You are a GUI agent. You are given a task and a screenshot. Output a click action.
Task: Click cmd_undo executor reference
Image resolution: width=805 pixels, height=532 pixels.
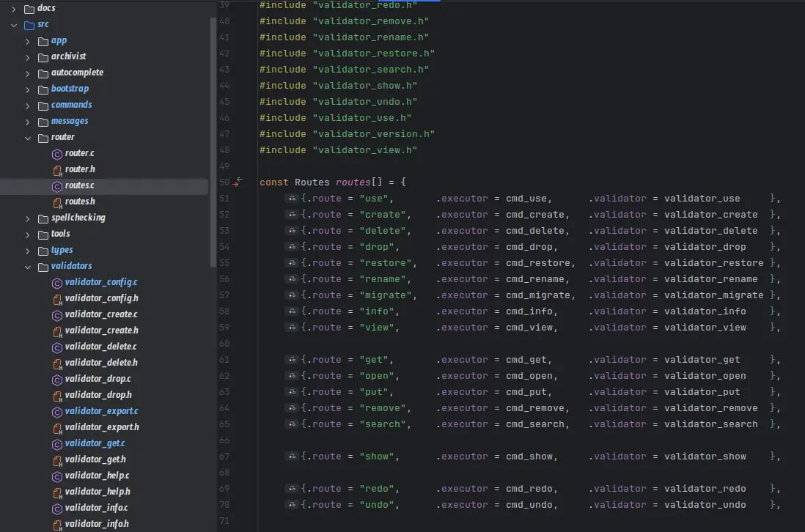click(529, 505)
